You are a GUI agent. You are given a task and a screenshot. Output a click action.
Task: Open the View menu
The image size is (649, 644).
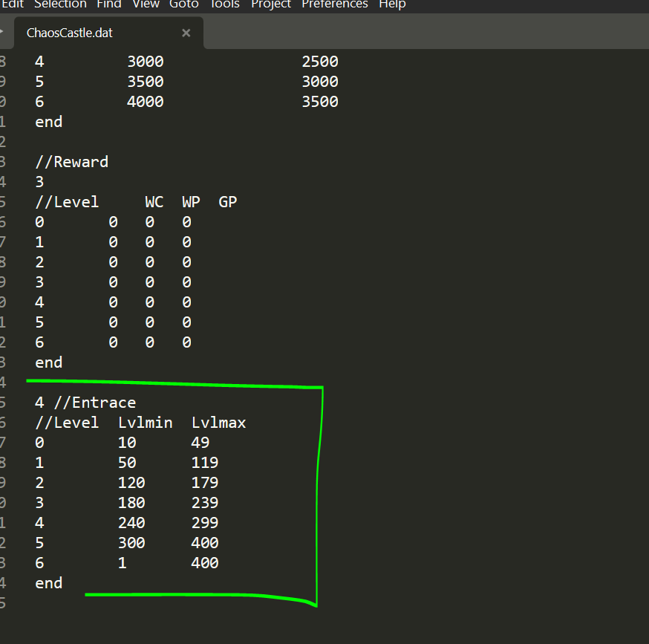pyautogui.click(x=146, y=4)
